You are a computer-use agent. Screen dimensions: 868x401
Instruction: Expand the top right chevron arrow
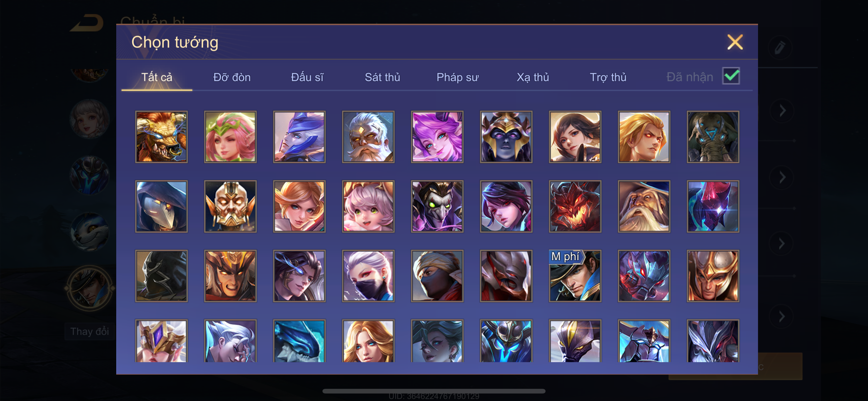782,111
